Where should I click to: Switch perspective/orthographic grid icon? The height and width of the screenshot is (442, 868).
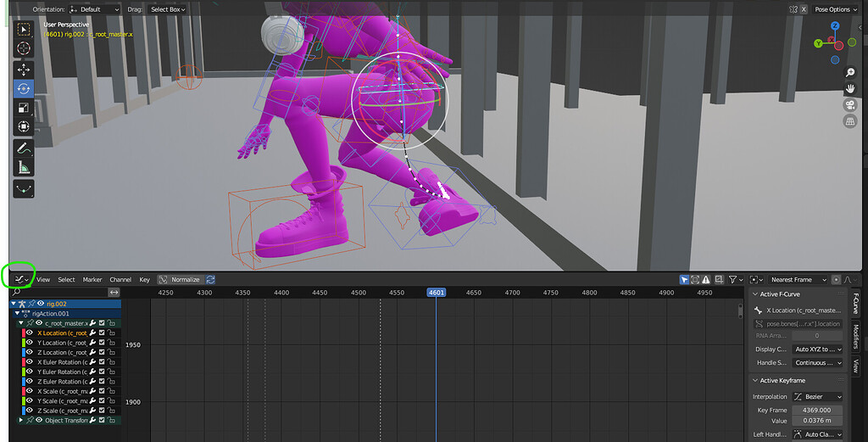850,120
